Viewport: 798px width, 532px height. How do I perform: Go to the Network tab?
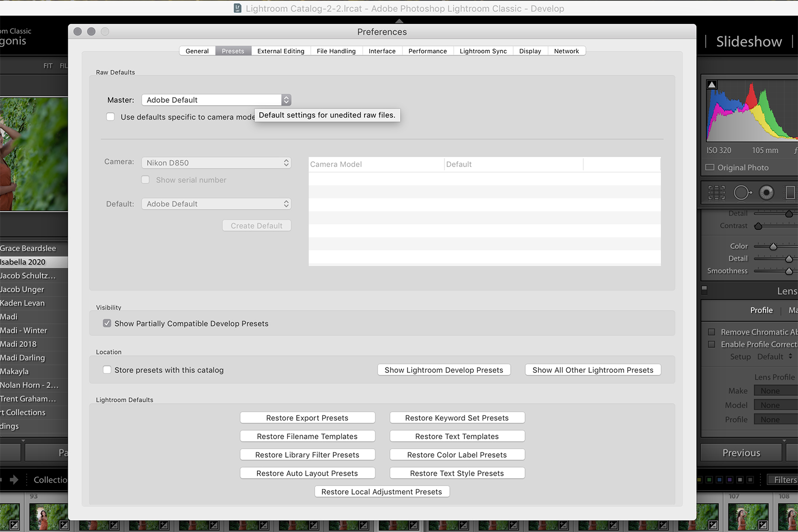pyautogui.click(x=567, y=51)
